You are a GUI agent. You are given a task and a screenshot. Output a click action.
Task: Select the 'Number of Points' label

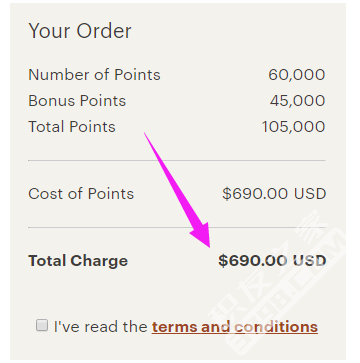click(94, 75)
